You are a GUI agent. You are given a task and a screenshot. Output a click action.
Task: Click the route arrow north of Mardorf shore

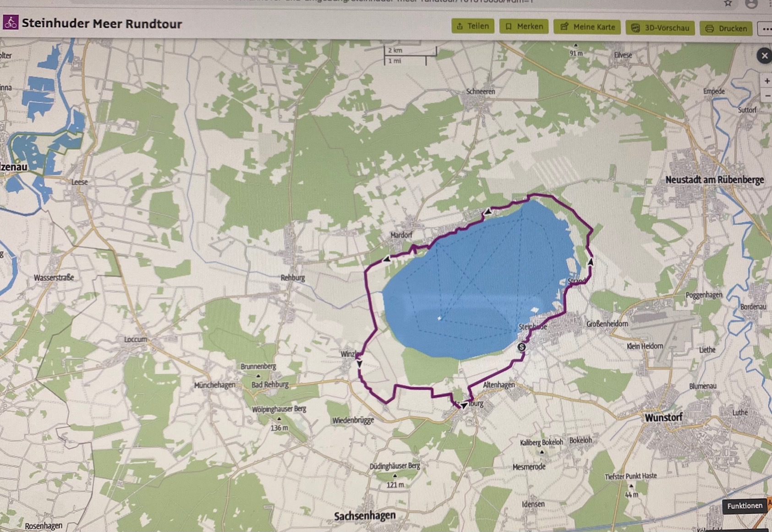[x=488, y=212]
